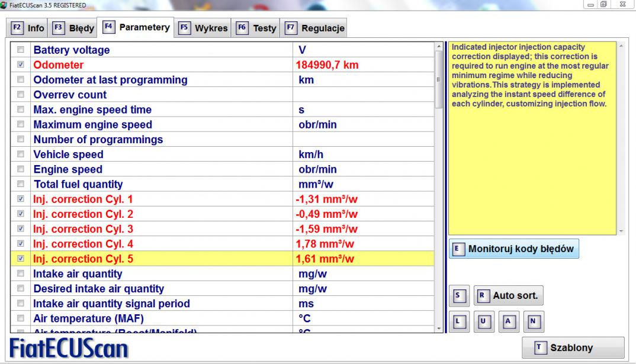
Task: Click the F6 key icon
Action: click(242, 28)
